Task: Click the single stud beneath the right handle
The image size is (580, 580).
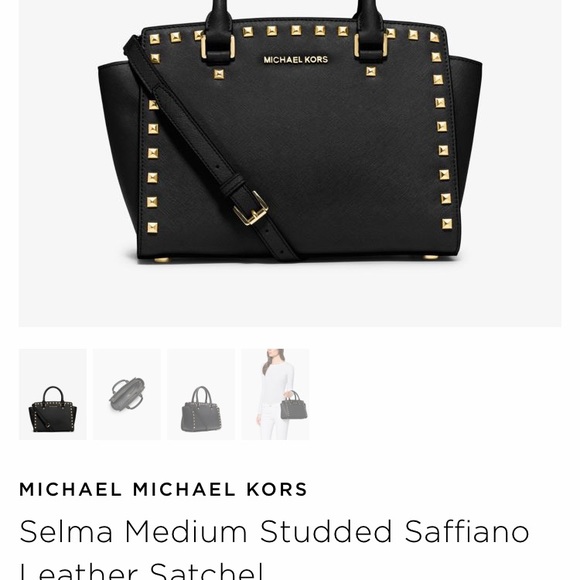Action: (x=371, y=72)
